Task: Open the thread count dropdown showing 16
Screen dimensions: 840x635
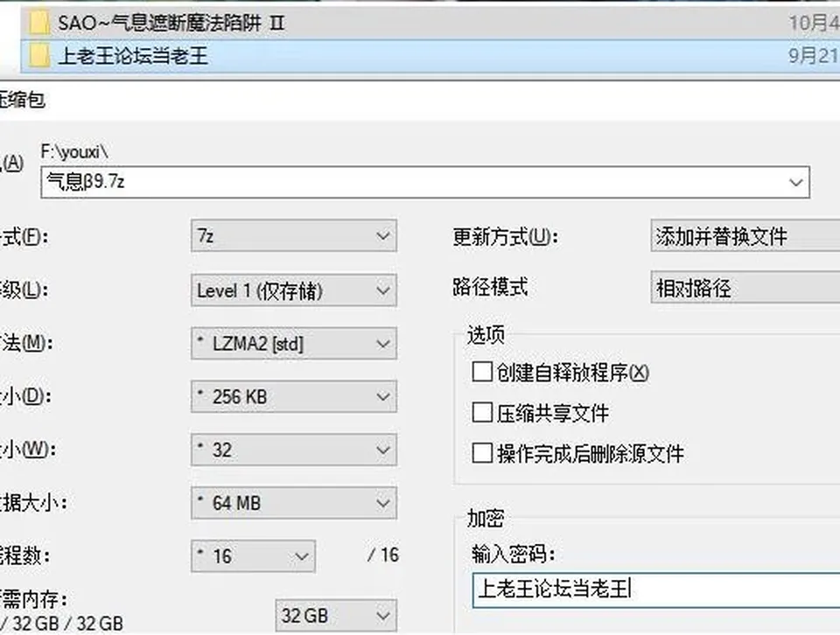Action: pyautogui.click(x=253, y=555)
